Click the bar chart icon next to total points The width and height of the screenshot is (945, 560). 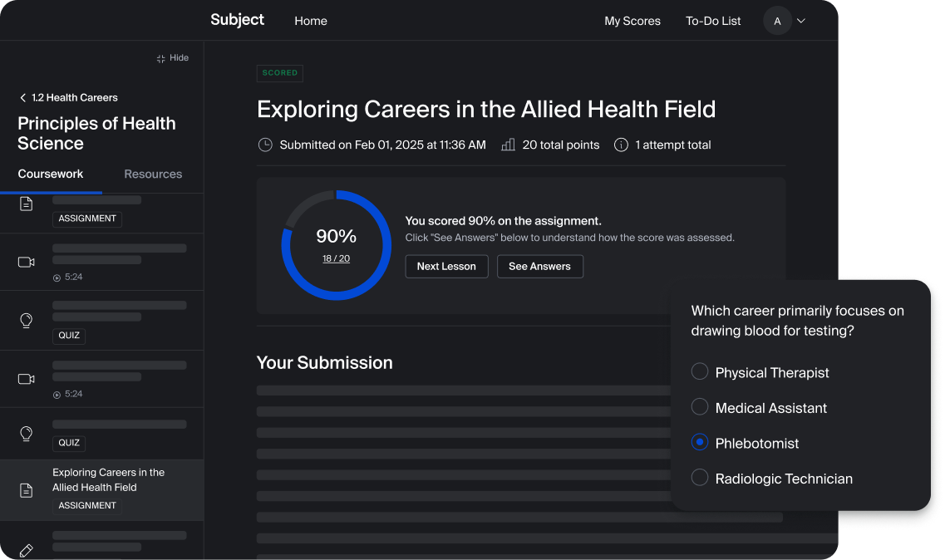pyautogui.click(x=508, y=145)
